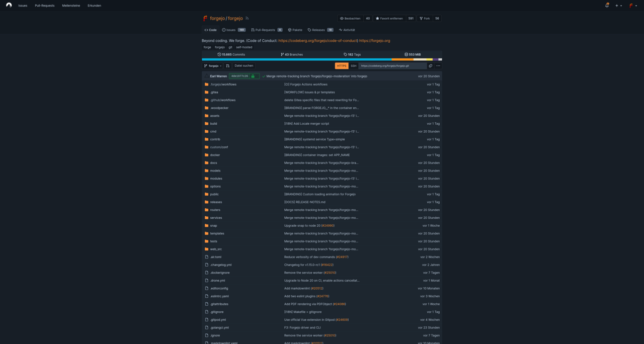Copy the clone URL with the copy icon
This screenshot has height=344, width=644.
[430, 65]
